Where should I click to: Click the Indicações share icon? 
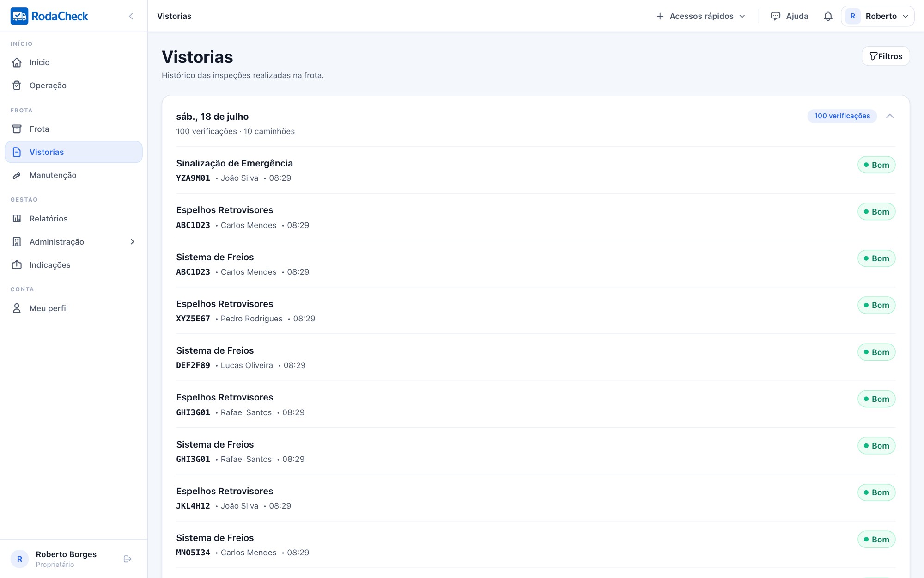(17, 265)
